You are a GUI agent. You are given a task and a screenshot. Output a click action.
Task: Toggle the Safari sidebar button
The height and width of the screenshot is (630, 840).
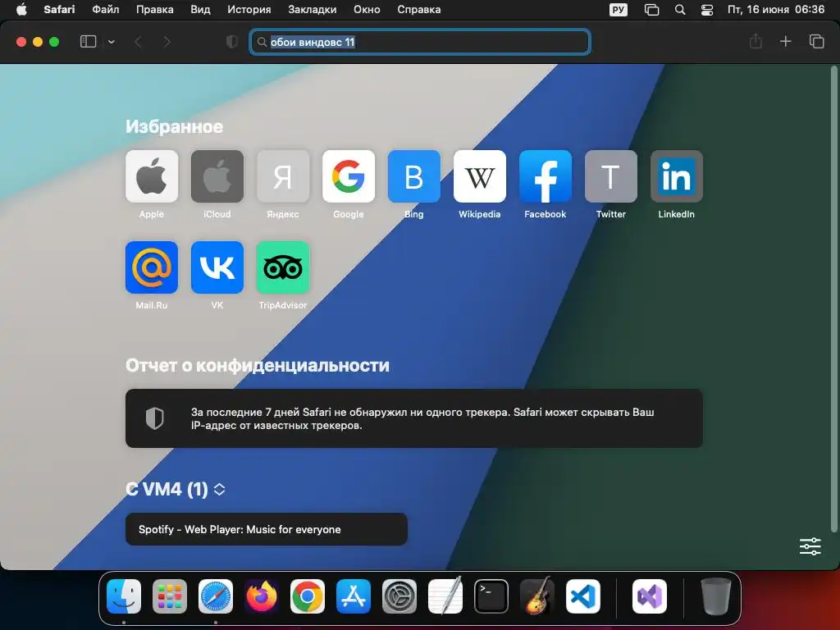coord(88,42)
